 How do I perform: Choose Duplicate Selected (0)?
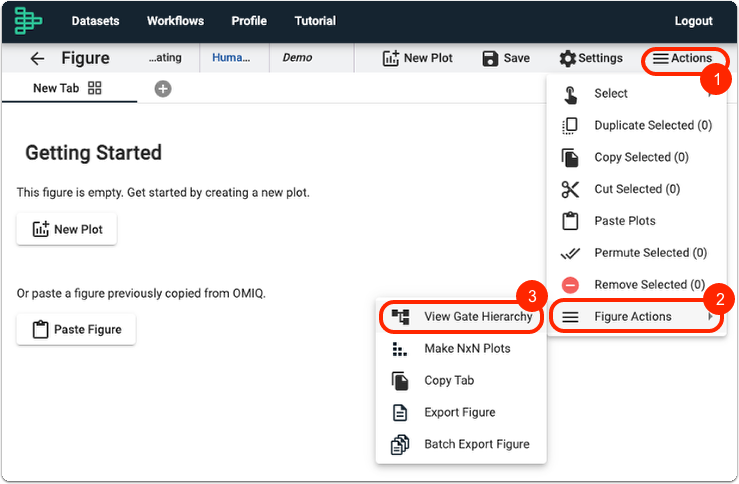click(x=653, y=125)
